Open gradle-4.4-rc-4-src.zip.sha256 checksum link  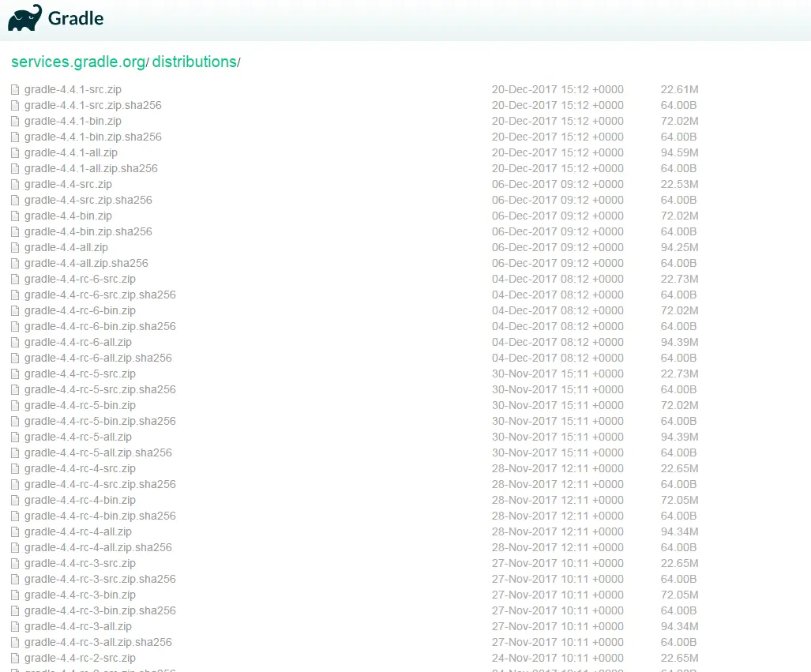pos(100,484)
